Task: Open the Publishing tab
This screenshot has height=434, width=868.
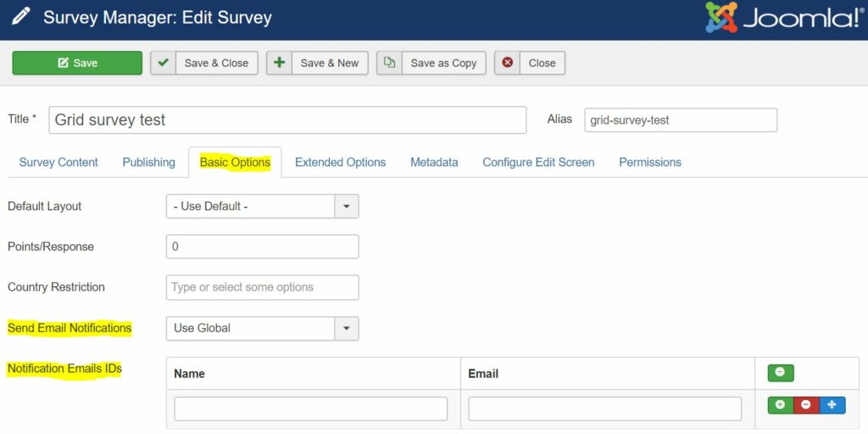Action: (148, 162)
